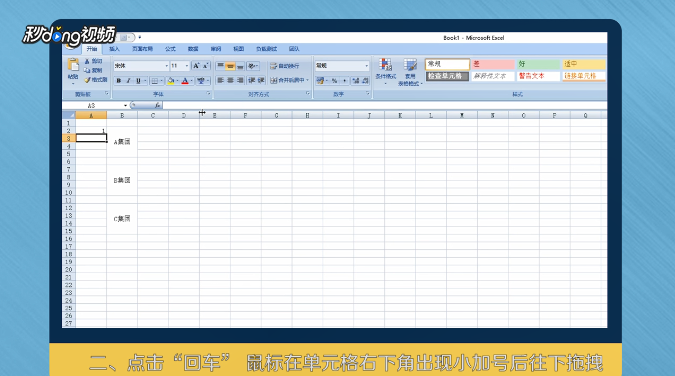Open the Font group dialog launcher
Screen dimensions: 675x376
point(208,93)
